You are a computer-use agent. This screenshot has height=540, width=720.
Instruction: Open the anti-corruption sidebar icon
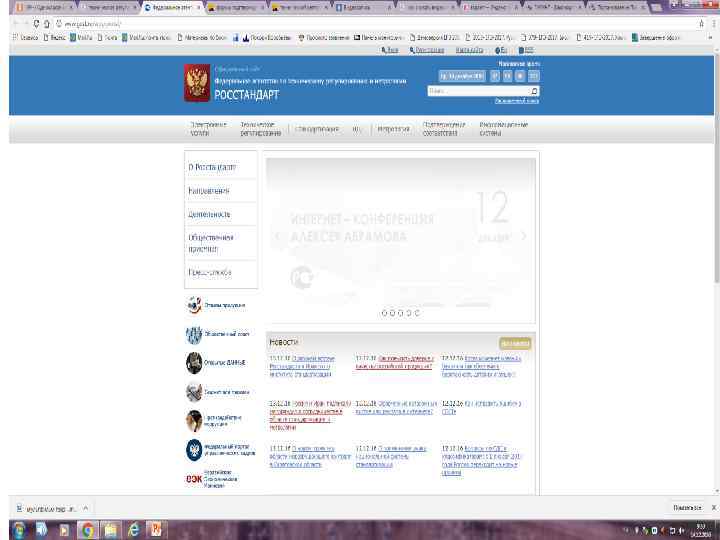click(194, 421)
